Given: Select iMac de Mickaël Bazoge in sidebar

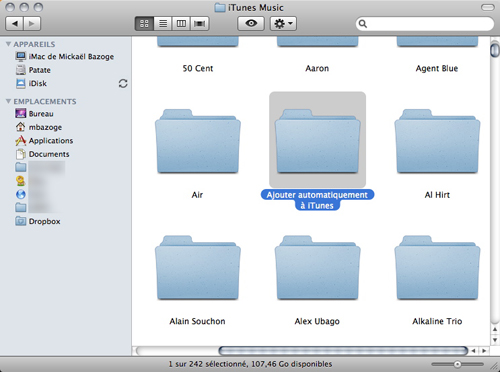Looking at the screenshot, I should (65, 57).
